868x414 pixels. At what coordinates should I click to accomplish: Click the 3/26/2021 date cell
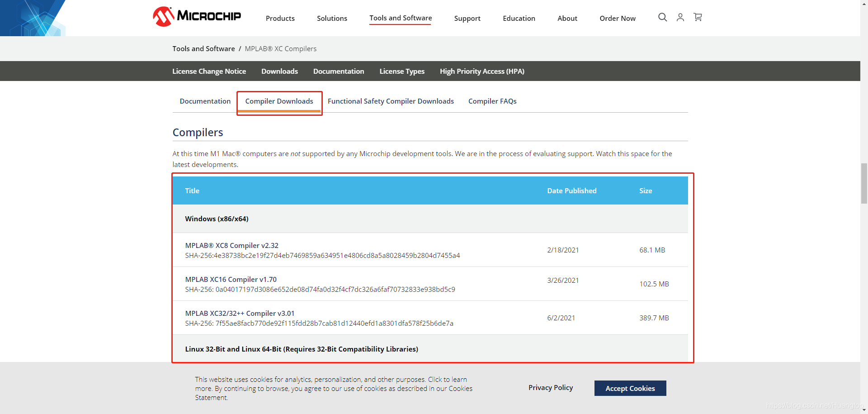coord(563,280)
